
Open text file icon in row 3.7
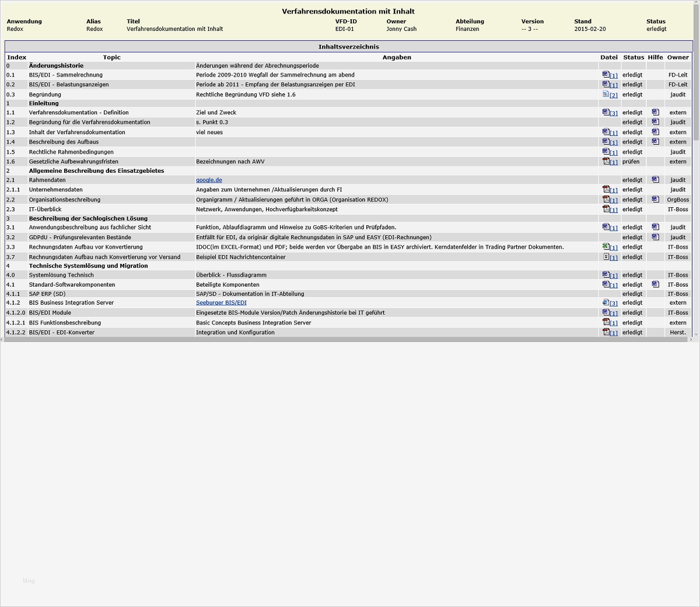[x=605, y=257]
